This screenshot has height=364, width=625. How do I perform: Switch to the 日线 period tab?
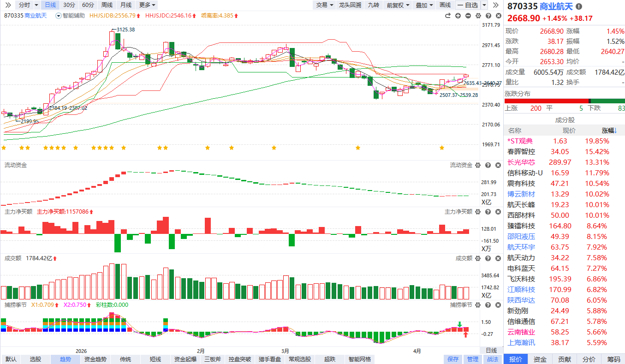(50, 5)
